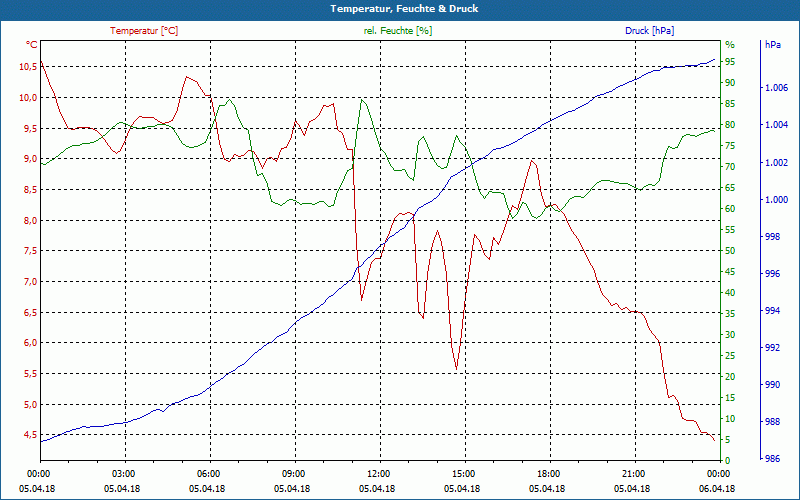Pick the '9,0' temperature axis value
Viewport: 800px width, 500px height.
[x=30, y=159]
